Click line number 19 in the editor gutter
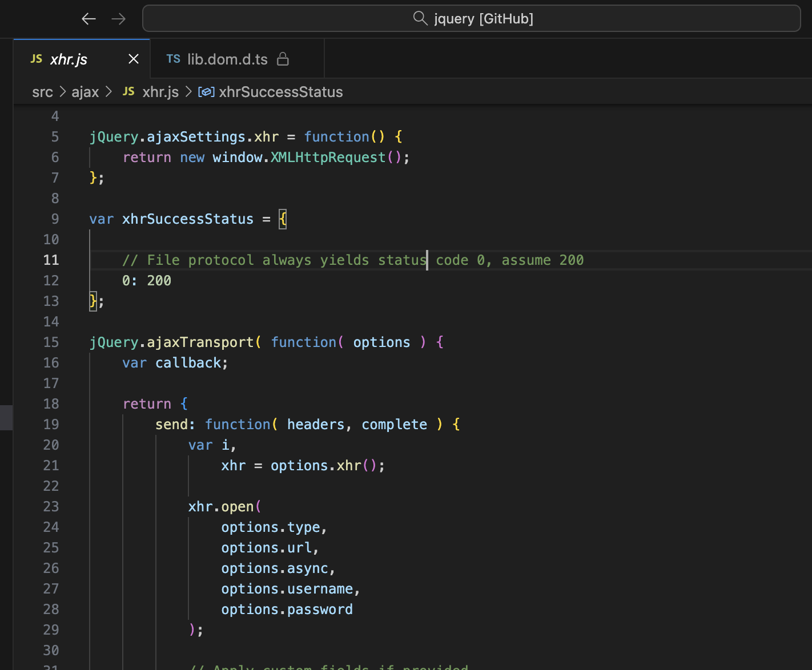Image resolution: width=812 pixels, height=670 pixels. [x=51, y=424]
